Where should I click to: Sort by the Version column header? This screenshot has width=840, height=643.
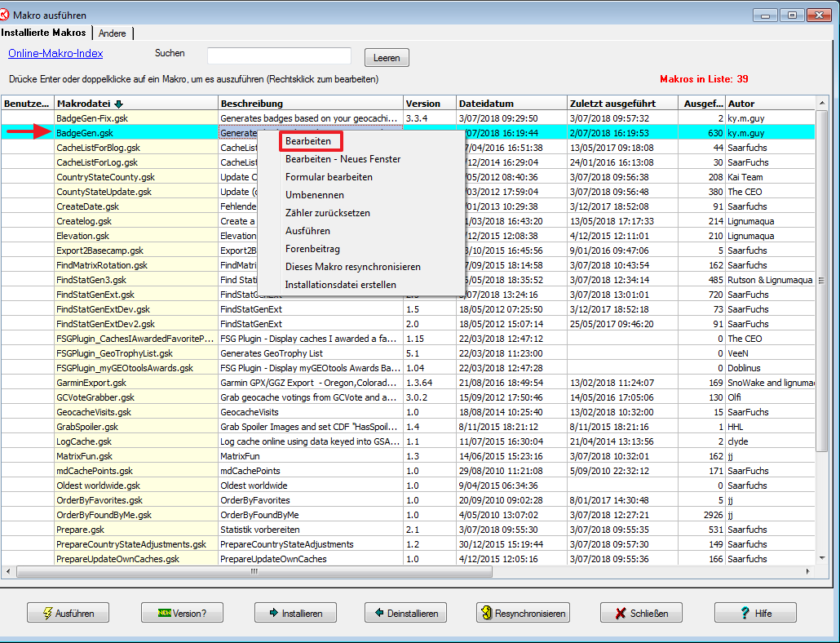430,104
